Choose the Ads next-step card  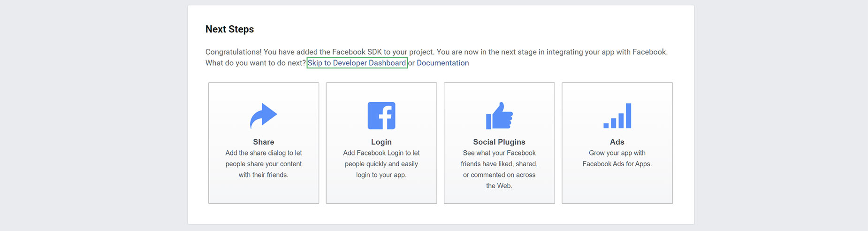tap(617, 143)
